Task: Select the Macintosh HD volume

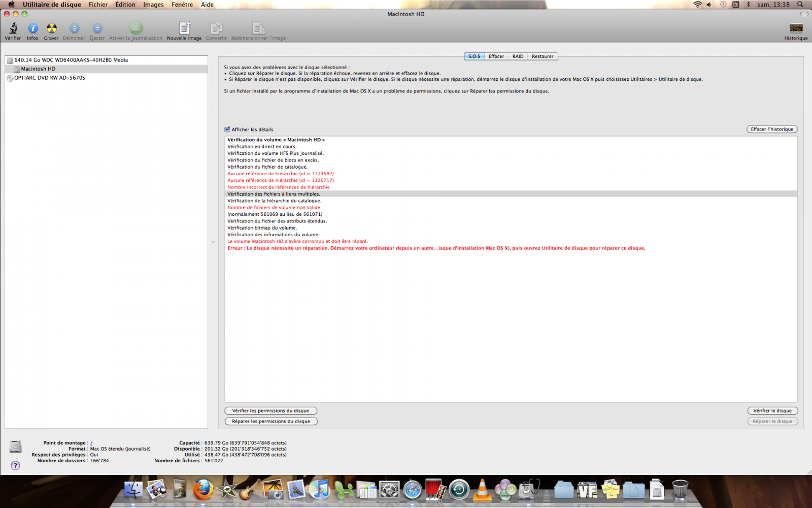Action: tap(106, 69)
